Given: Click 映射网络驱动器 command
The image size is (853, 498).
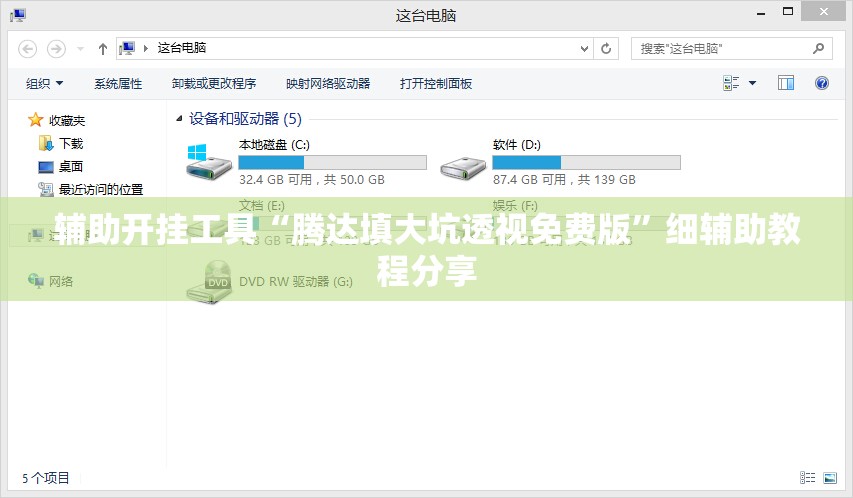Looking at the screenshot, I should click(328, 83).
